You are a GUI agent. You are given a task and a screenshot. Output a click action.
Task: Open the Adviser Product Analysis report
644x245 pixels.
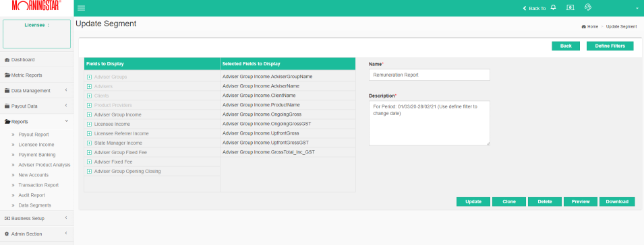[x=45, y=165]
